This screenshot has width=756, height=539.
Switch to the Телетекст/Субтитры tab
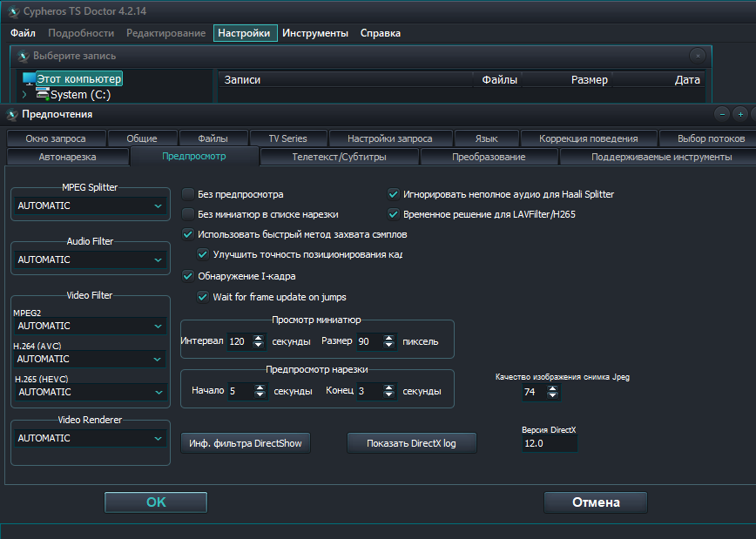(x=339, y=157)
